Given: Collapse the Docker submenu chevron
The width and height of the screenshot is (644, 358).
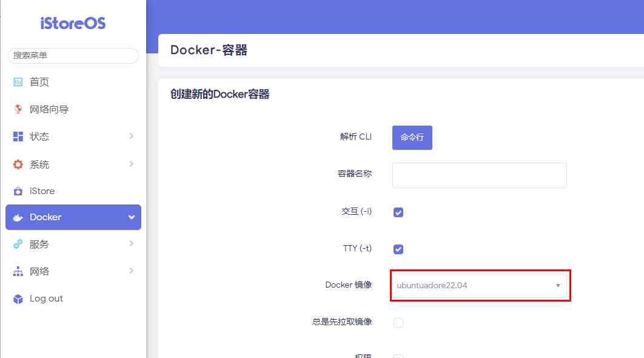Looking at the screenshot, I should (x=132, y=217).
